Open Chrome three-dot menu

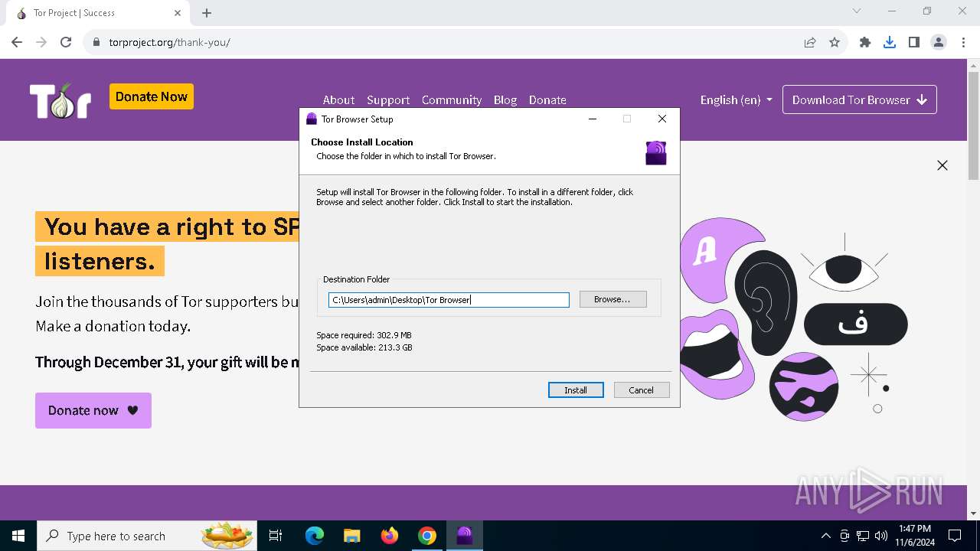(x=963, y=42)
